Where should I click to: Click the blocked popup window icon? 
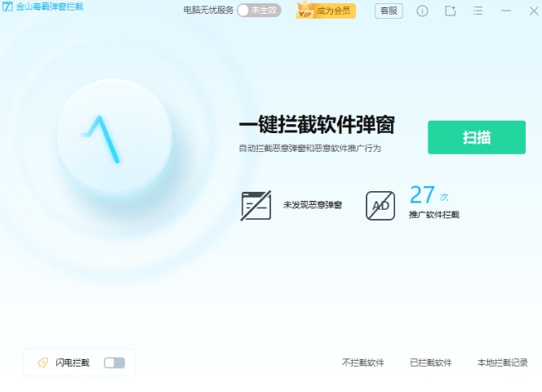coord(255,206)
